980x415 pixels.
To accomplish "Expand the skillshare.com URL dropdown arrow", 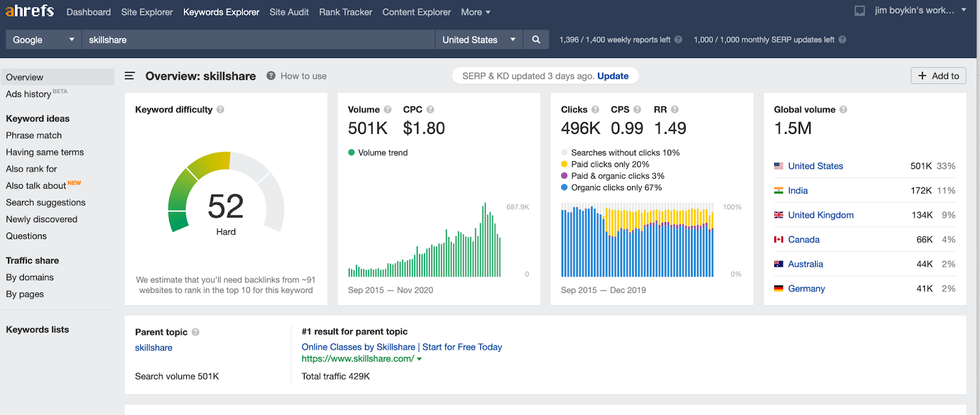I will (x=420, y=359).
